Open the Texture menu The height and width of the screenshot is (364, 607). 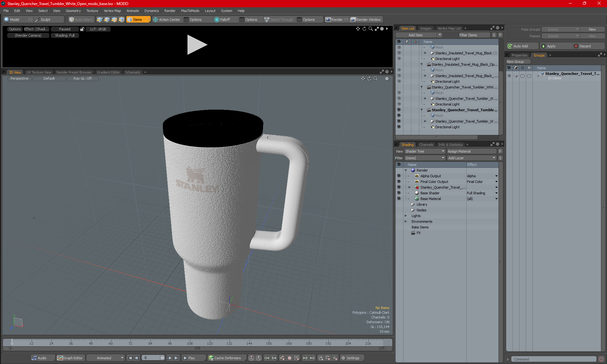[x=92, y=11]
